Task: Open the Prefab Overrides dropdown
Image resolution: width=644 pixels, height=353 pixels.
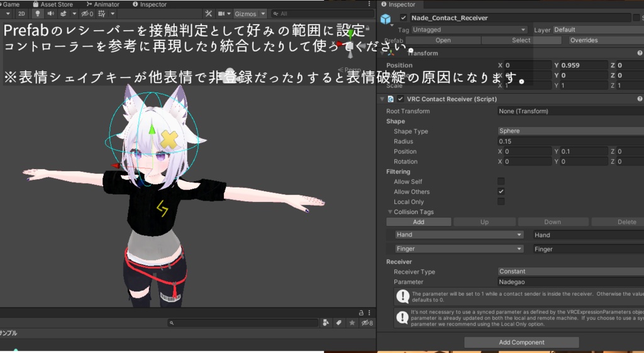Action: (x=606, y=40)
